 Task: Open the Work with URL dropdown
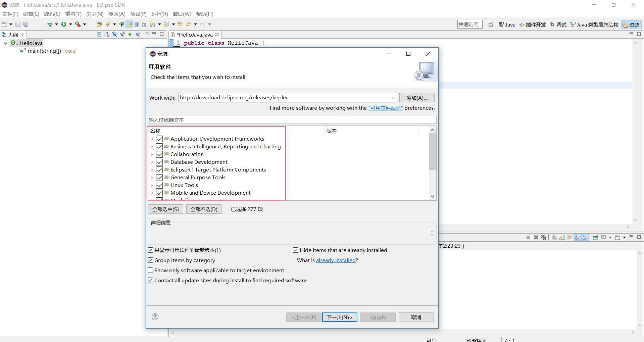pyautogui.click(x=394, y=98)
